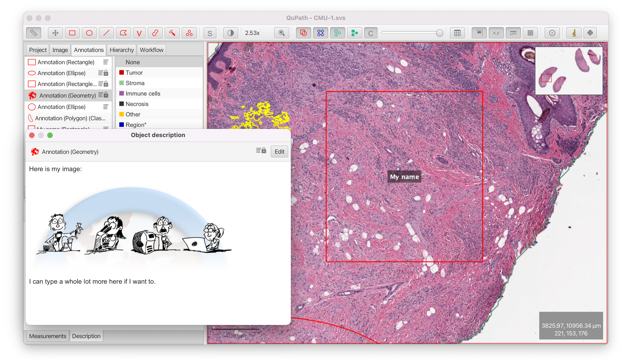Select the Stroma class in list
The height and width of the screenshot is (364, 624).
(x=159, y=83)
